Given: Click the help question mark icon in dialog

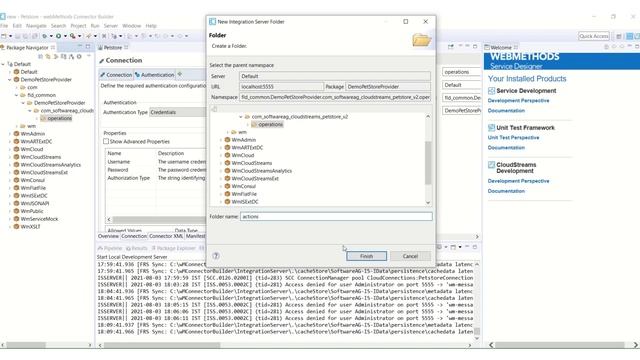Looking at the screenshot, I should point(216,256).
